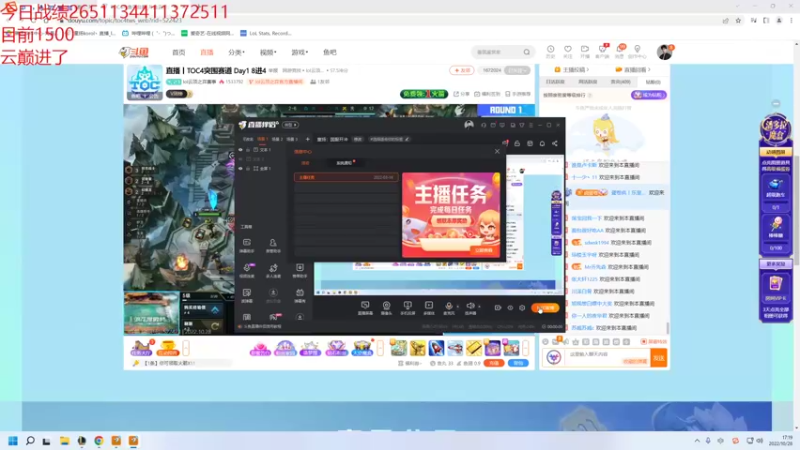The image size is (800, 450).
Task: Click the phone screen-cast source in streaming app
Action: point(407,308)
